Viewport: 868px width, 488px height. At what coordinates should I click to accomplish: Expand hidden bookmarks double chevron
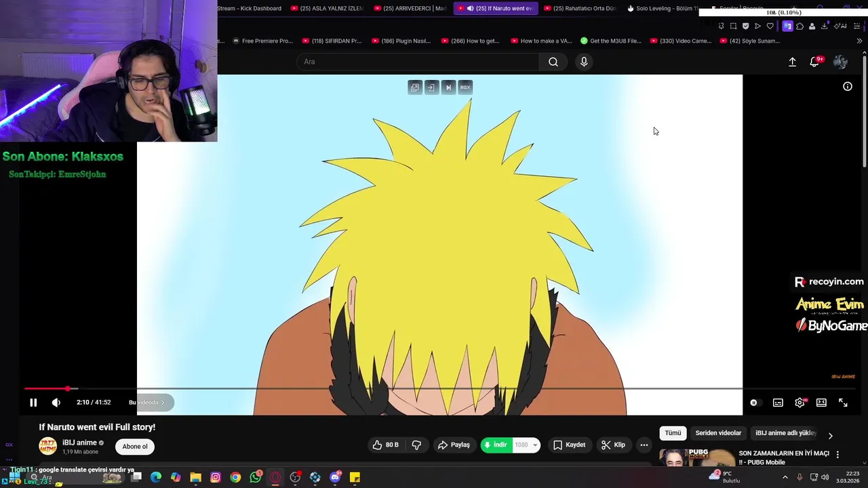[x=860, y=41]
